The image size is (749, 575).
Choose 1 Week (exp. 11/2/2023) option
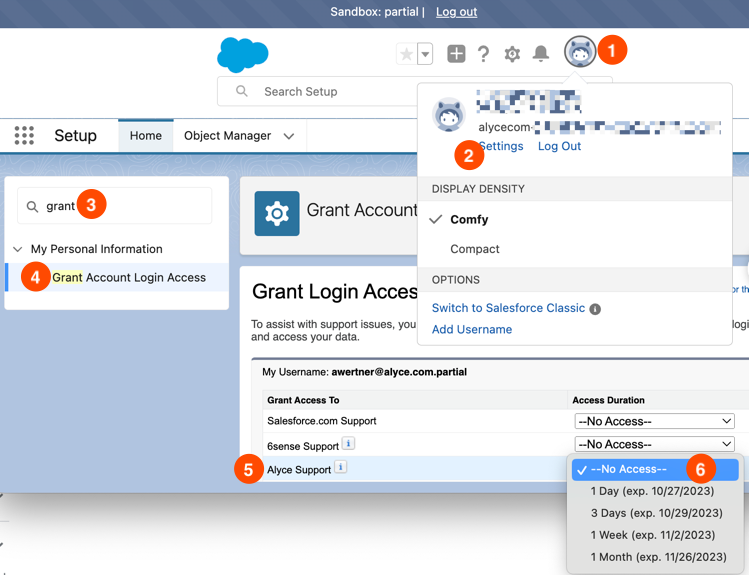653,535
